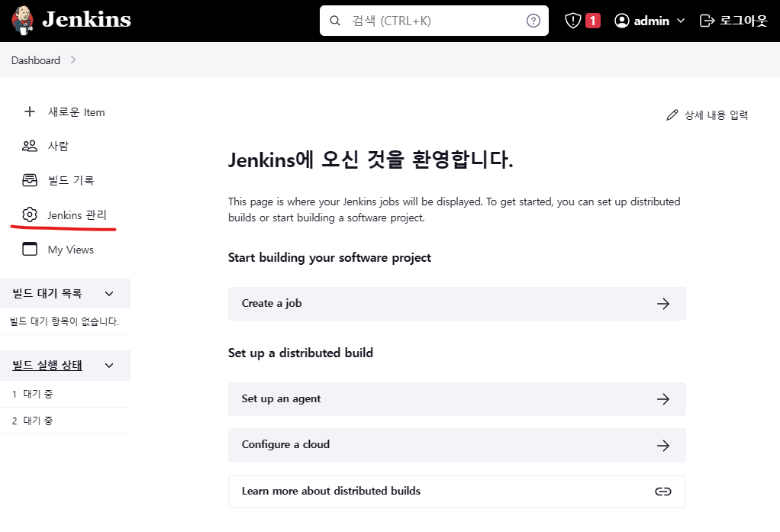The image size is (780, 532).
Task: Click the 로그아웃 logout icon
Action: tap(707, 21)
